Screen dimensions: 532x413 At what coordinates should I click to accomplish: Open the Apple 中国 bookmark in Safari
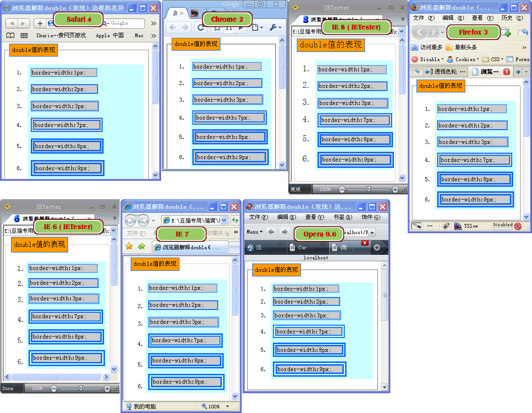click(x=110, y=35)
